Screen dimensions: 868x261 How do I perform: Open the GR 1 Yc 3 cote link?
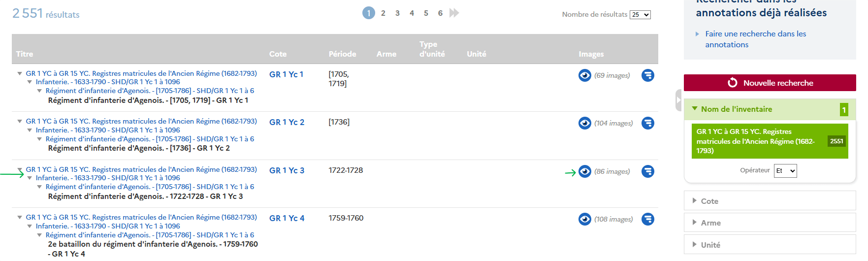point(287,170)
